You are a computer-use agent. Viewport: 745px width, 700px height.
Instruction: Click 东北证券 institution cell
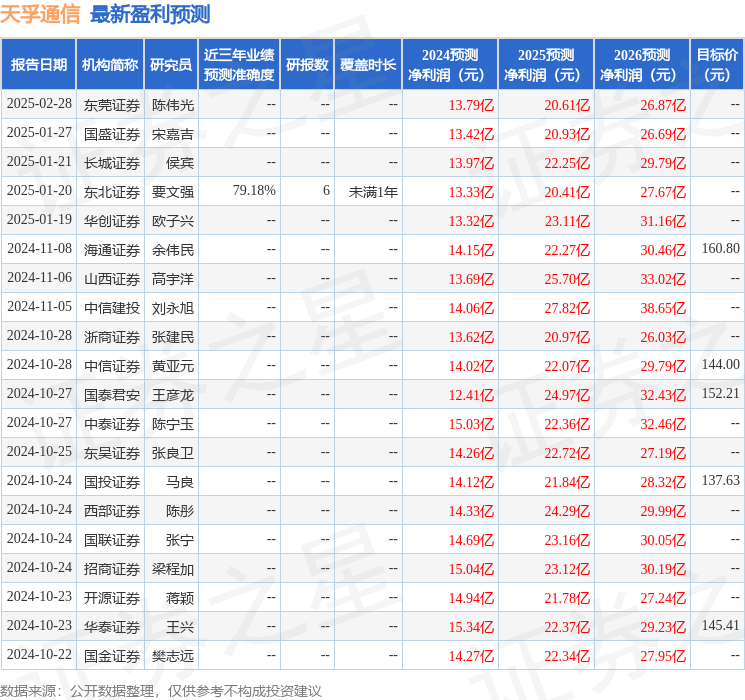(112, 192)
